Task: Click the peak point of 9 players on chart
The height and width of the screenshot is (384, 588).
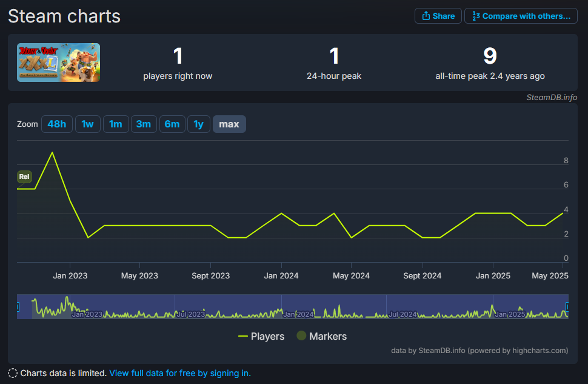Action: (52, 152)
